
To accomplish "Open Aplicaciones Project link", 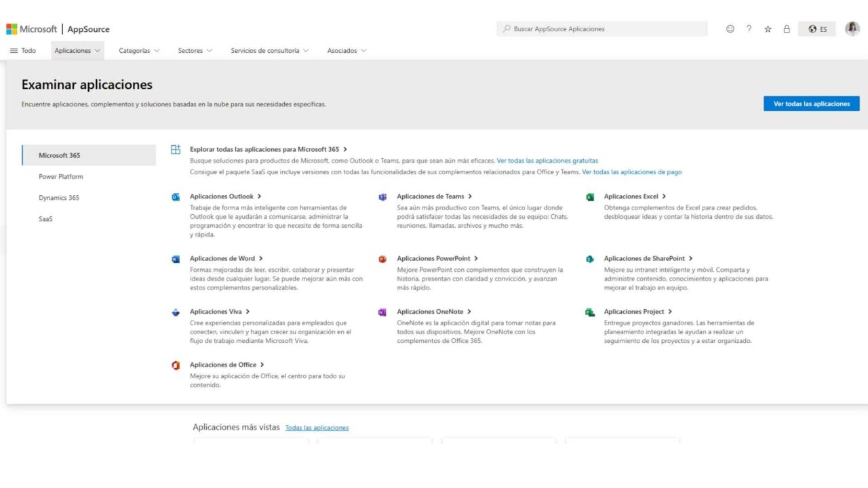I will [638, 312].
